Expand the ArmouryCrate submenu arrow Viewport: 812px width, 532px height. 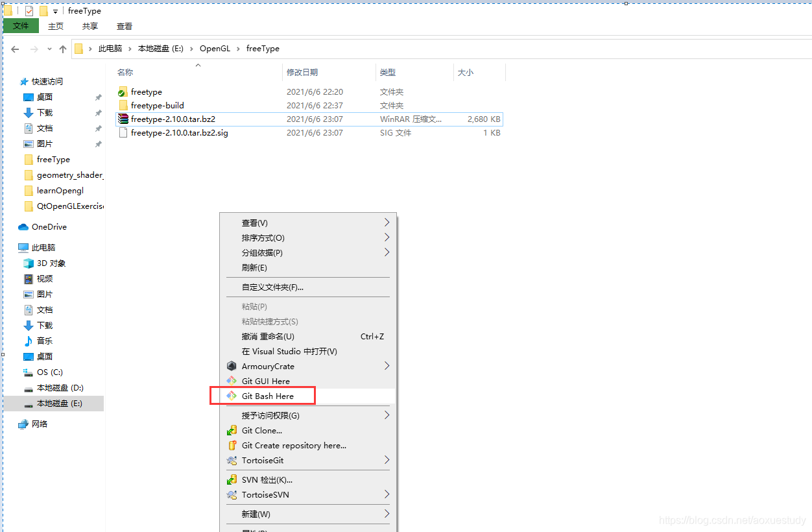pyautogui.click(x=387, y=366)
